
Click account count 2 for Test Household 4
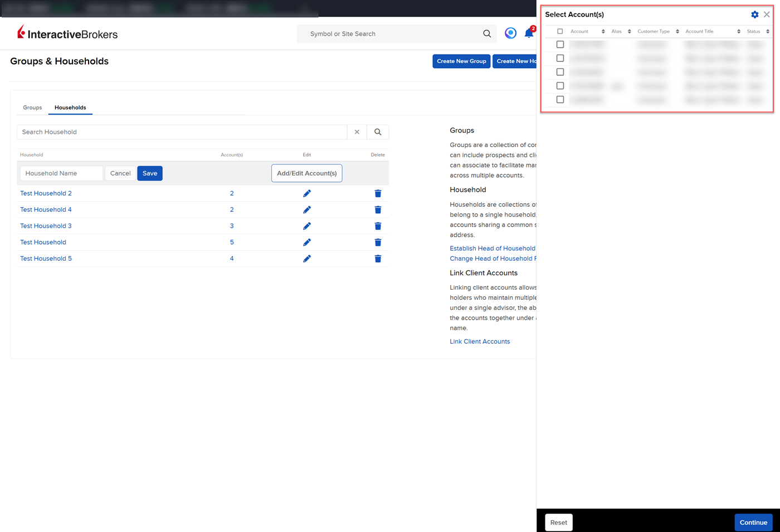click(x=232, y=209)
